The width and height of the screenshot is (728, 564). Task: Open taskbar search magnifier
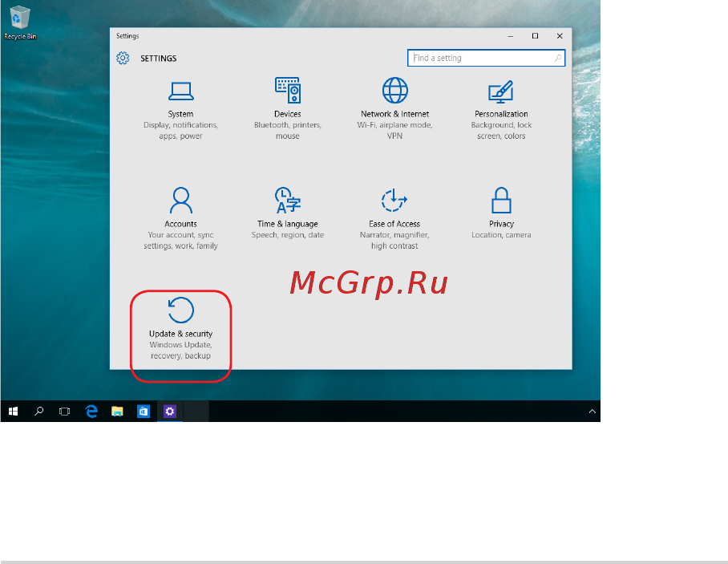39,411
